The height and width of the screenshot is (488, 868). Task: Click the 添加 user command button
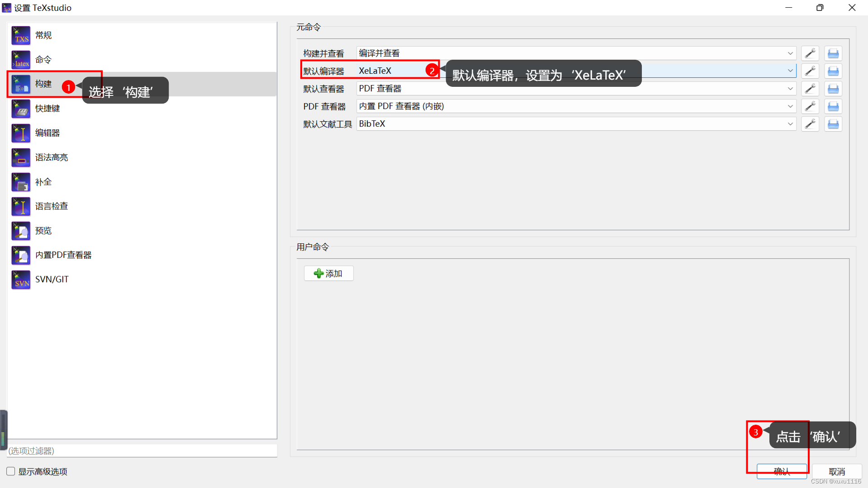coord(329,274)
